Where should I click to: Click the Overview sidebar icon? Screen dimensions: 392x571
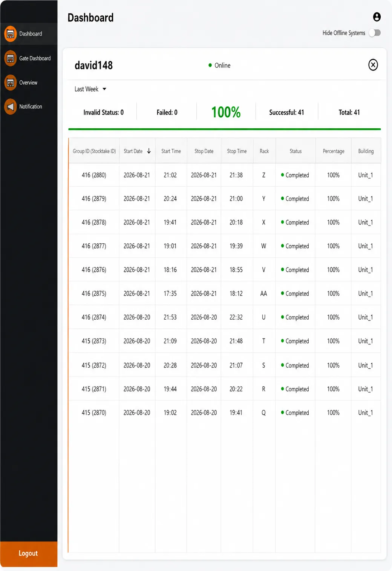pyautogui.click(x=11, y=83)
